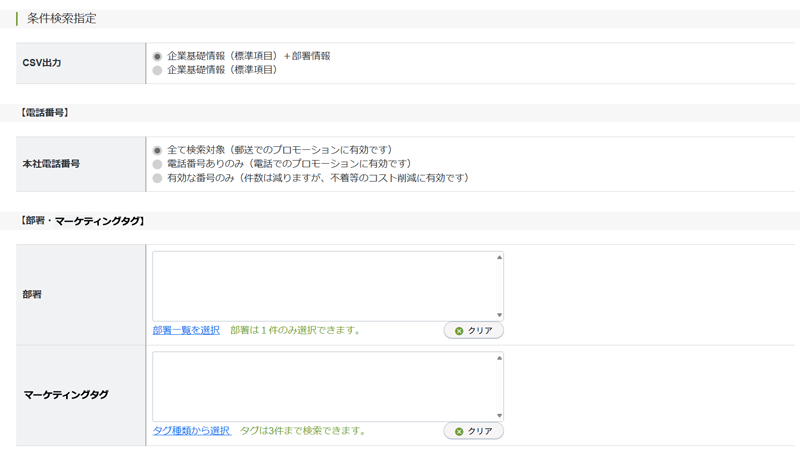
Task: Choose 電話番号ありのみ radio button
Action: click(157, 163)
